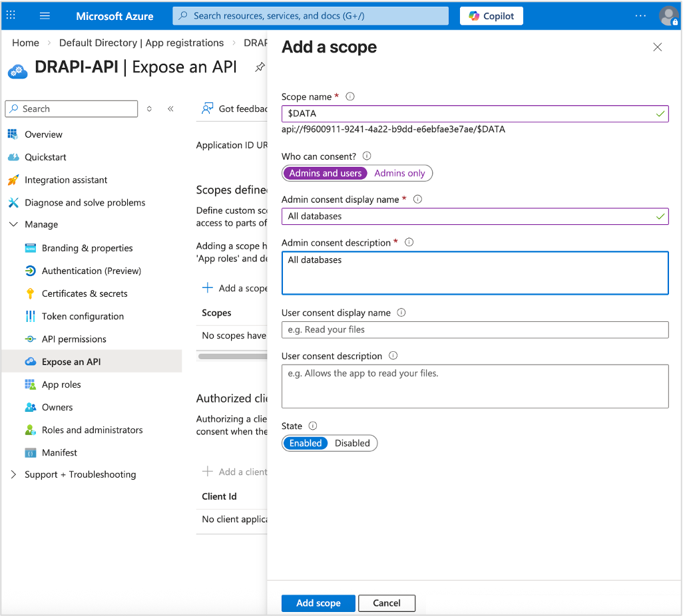Open Quickstart from the sidebar
Viewport: 683px width, 616px height.
click(x=43, y=157)
